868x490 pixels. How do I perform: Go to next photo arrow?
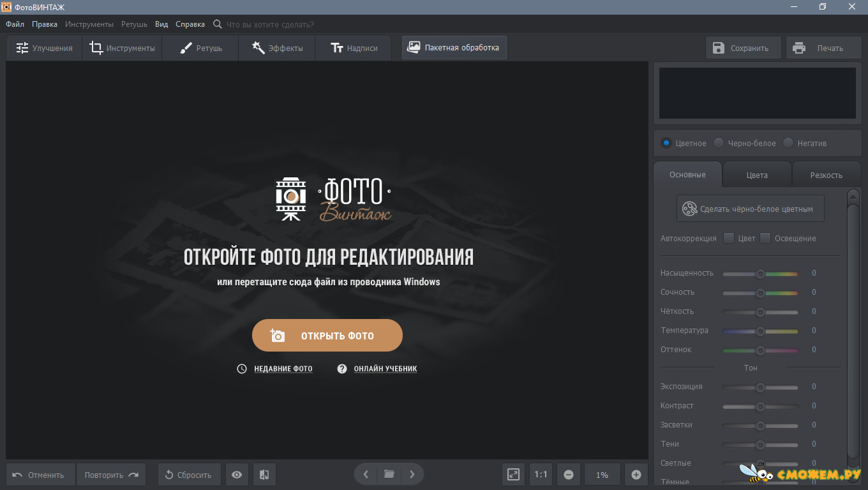point(412,474)
